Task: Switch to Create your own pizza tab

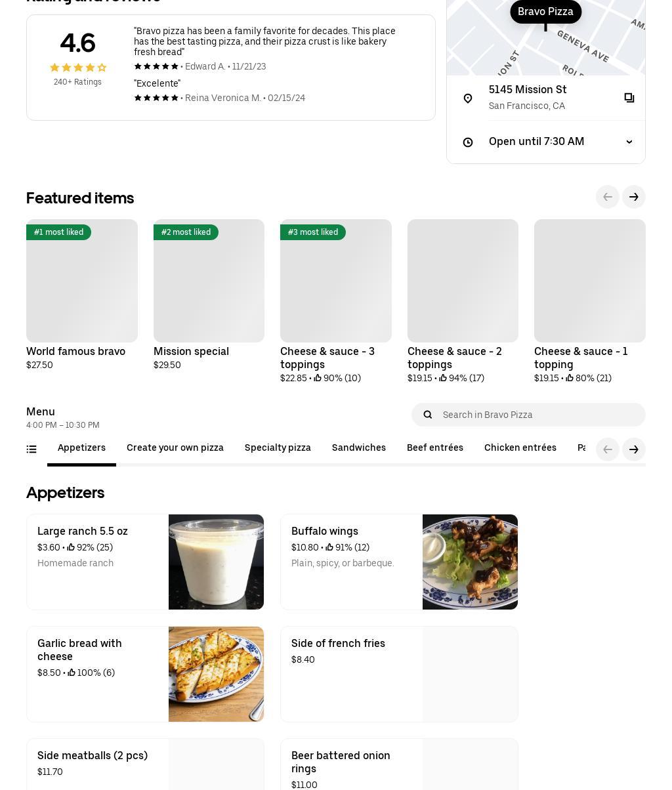Action: coord(175,448)
